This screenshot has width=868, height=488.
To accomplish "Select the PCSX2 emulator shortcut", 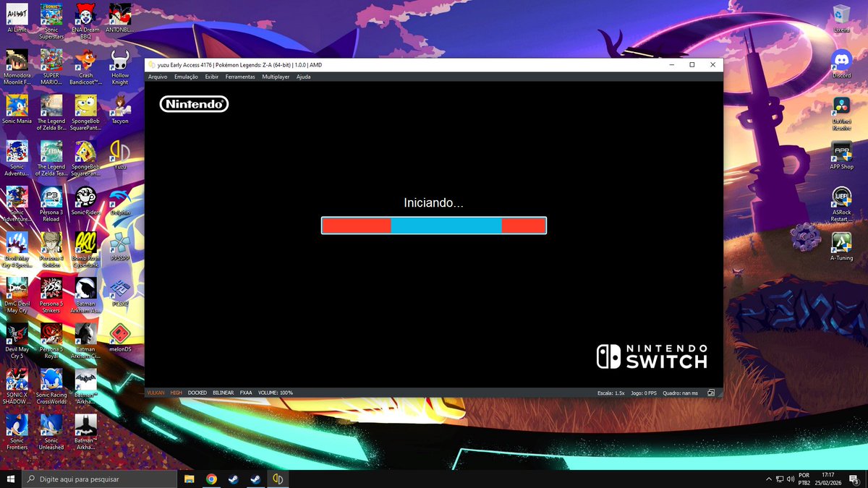I will point(120,292).
